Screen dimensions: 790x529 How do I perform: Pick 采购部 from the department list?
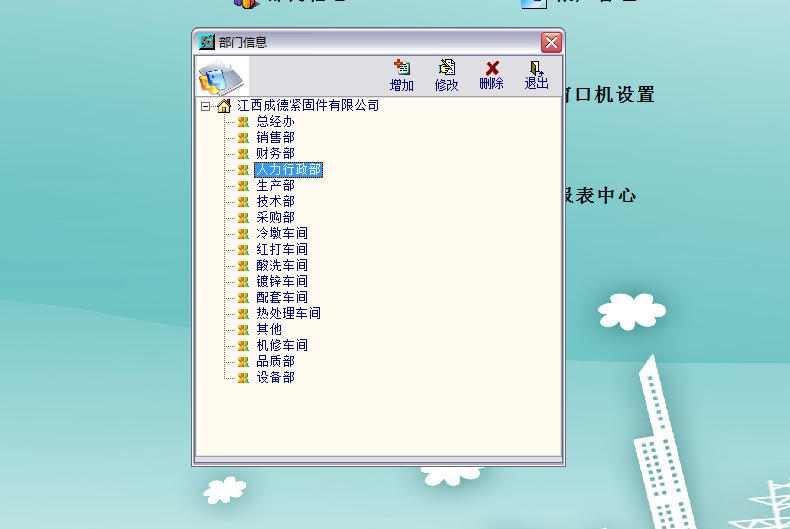[x=275, y=218]
